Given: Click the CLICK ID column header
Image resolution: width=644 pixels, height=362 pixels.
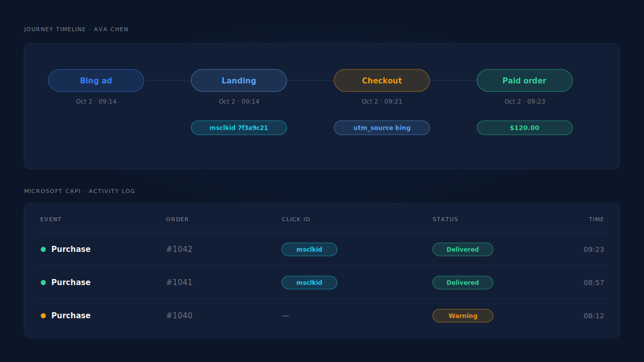Looking at the screenshot, I should [x=296, y=219].
